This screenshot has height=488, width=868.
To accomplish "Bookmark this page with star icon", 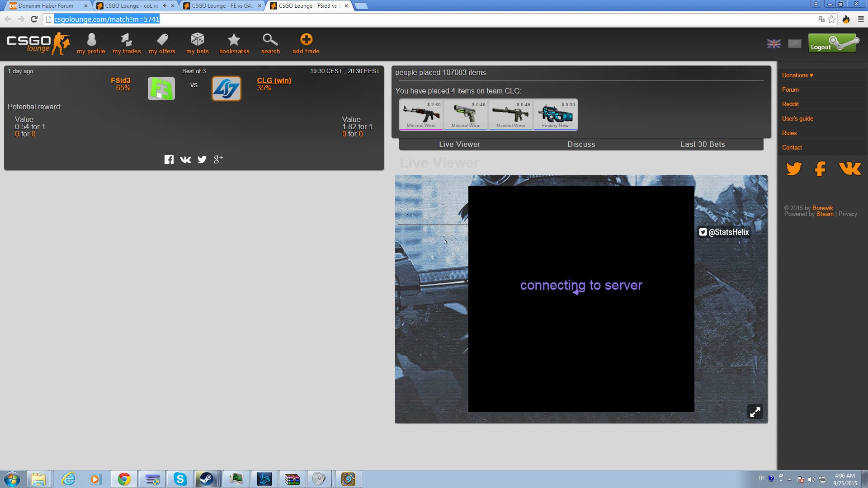I will click(x=832, y=19).
